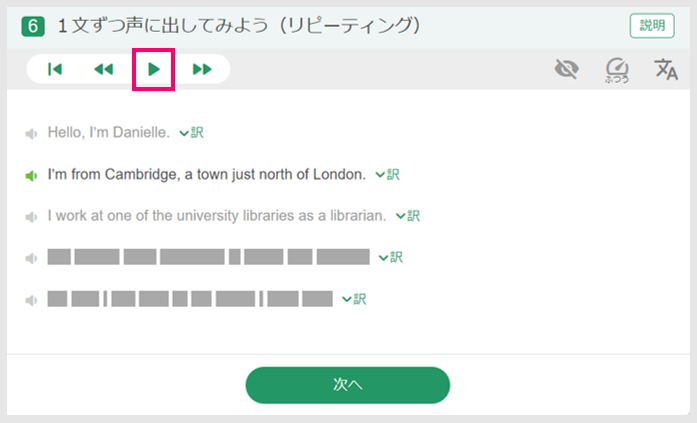697x423 pixels.
Task: Play audio for 'Hello, I'm Danielle.'
Action: pos(32,133)
